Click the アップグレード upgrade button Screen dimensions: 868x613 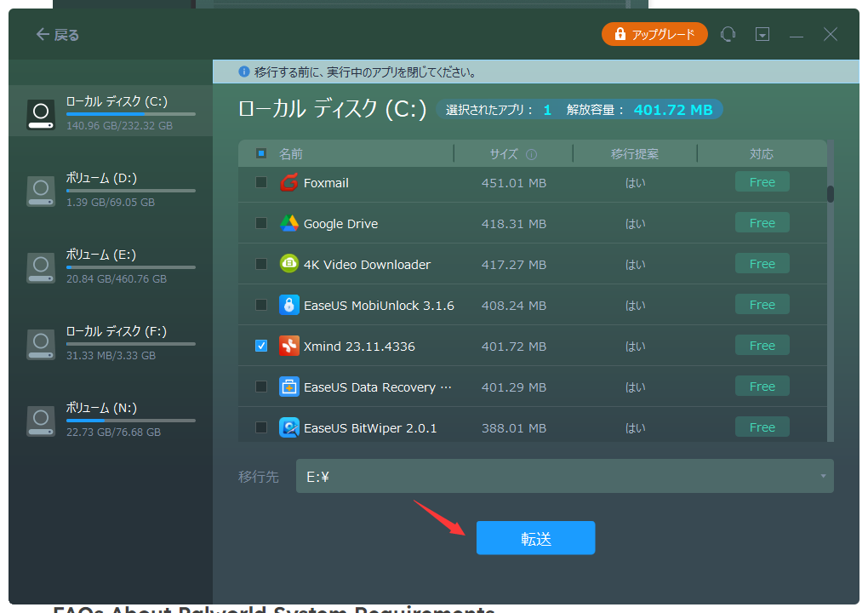tap(654, 34)
